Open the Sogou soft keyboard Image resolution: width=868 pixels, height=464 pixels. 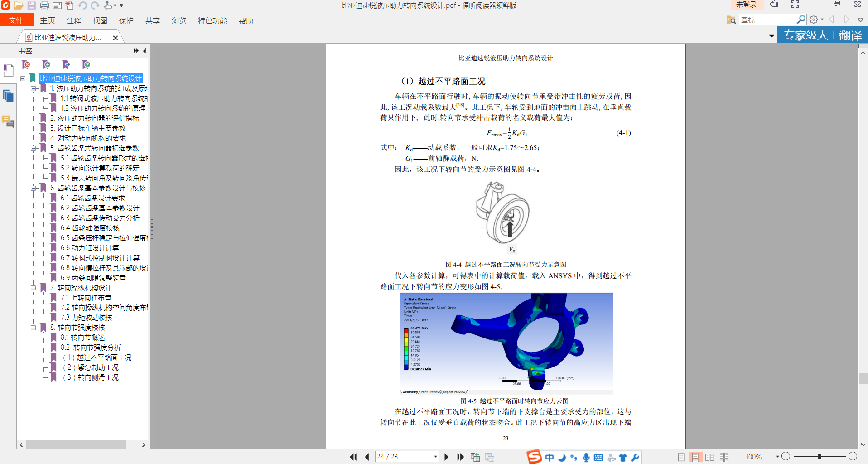click(598, 458)
